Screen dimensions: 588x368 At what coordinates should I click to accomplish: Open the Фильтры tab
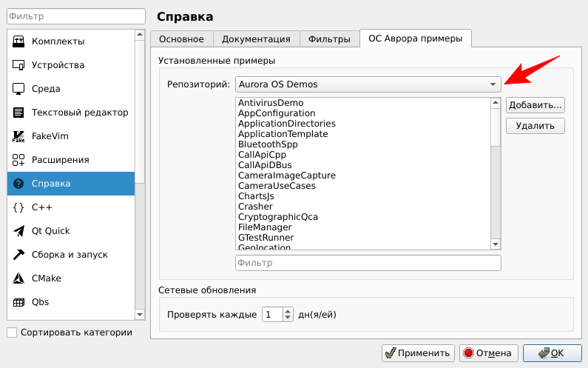tap(329, 39)
